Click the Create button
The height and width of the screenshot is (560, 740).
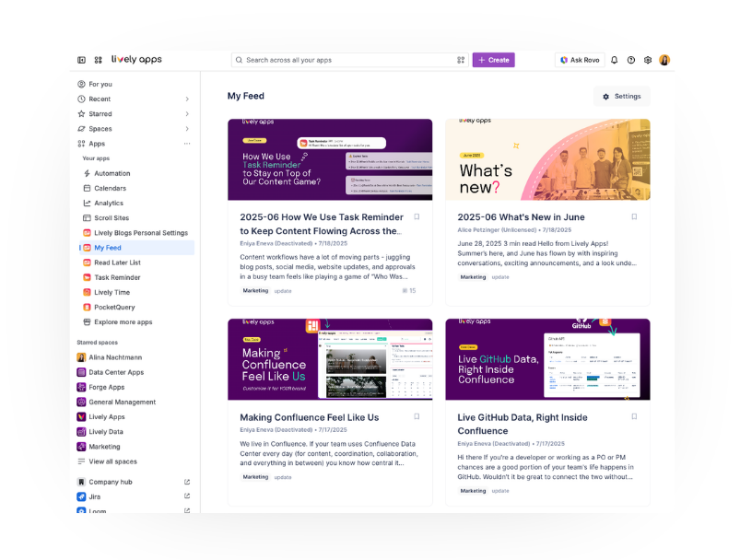point(494,60)
